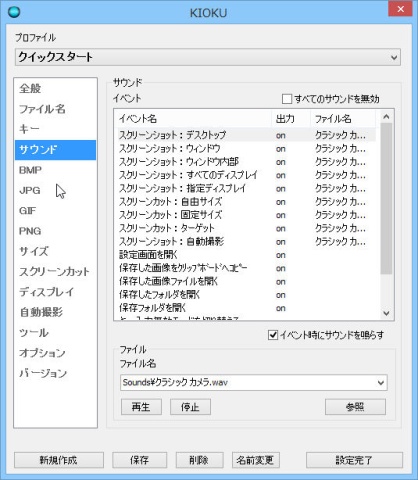Click the 削除 delete button
The image size is (418, 480).
coord(199,460)
